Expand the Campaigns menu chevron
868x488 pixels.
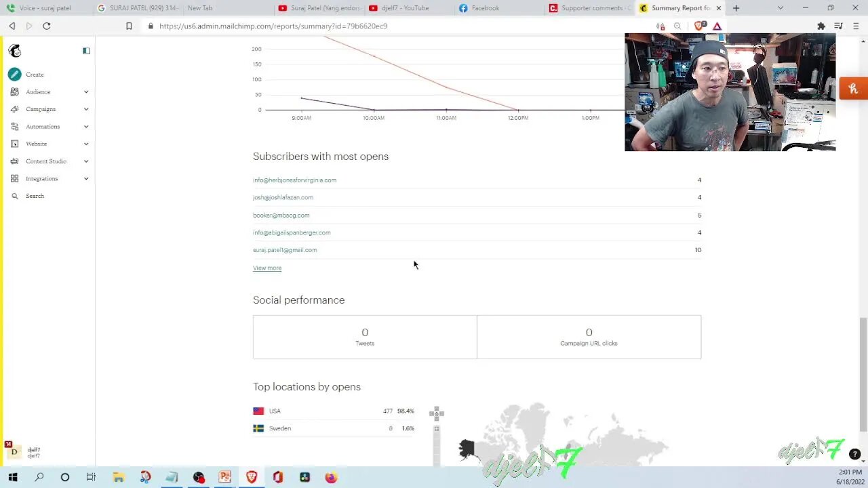coord(86,109)
